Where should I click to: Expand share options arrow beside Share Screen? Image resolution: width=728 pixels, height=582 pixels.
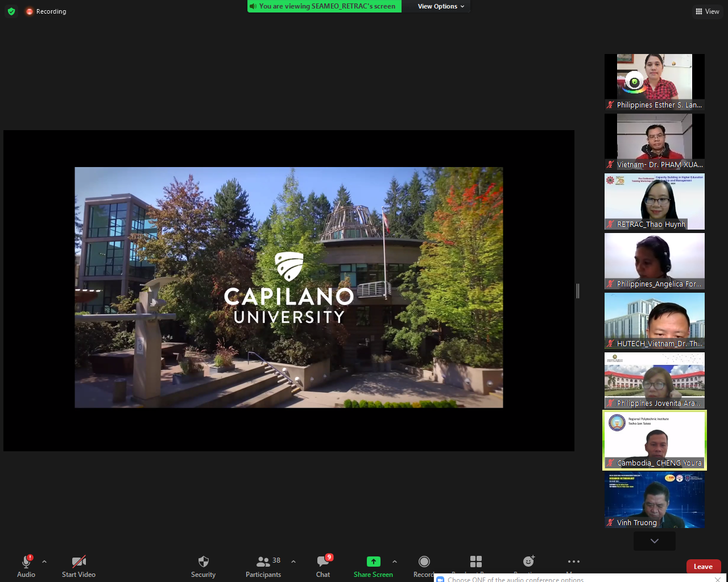(x=395, y=562)
